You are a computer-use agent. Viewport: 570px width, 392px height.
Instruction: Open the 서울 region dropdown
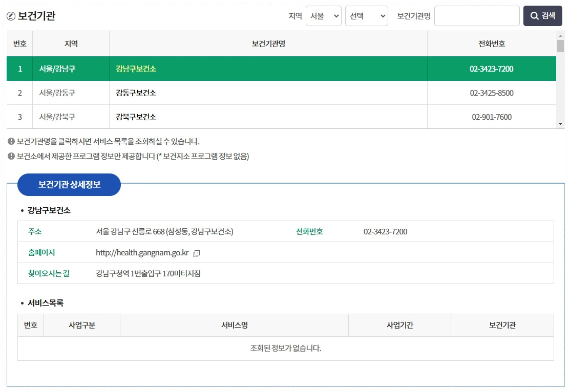click(x=323, y=16)
